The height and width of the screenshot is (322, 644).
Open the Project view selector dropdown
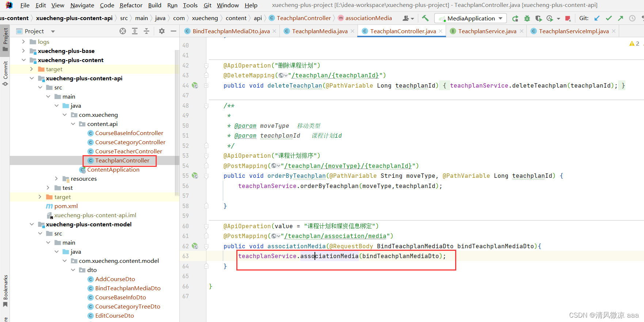coord(53,31)
